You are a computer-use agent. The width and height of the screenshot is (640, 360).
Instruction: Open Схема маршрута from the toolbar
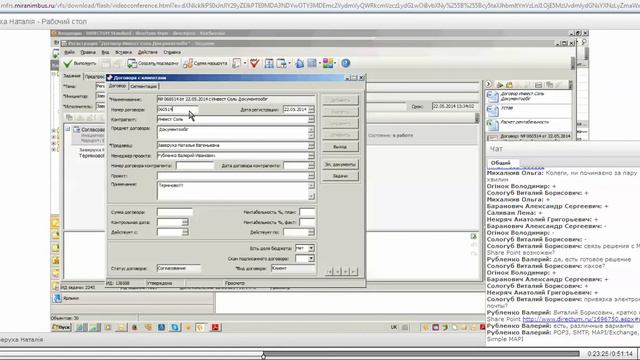tap(205, 63)
